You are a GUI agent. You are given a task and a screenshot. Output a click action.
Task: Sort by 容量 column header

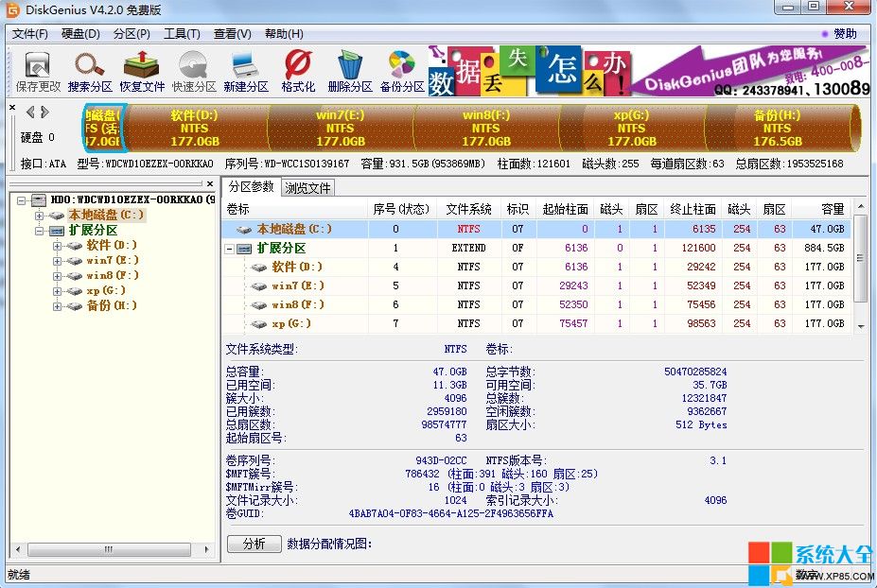(x=821, y=209)
